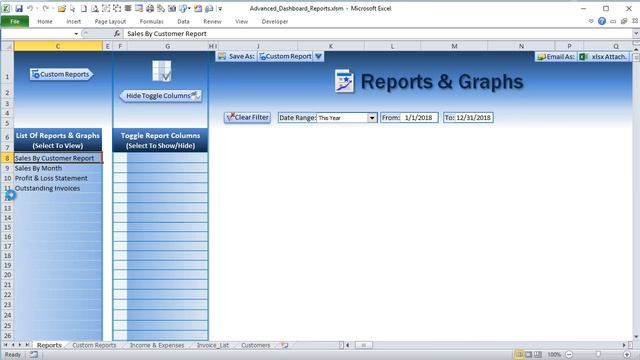Open the View ribbon tab
Viewport: 640px width, 360px height.
coord(241,22)
